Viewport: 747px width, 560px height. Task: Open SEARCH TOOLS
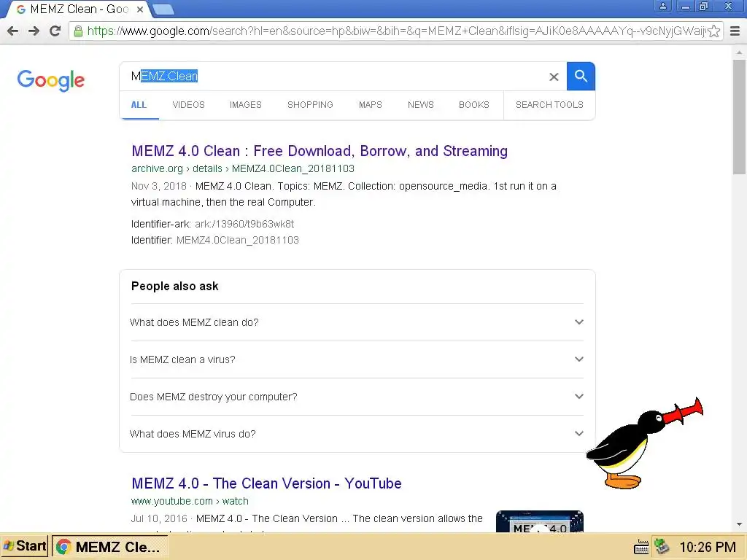click(x=549, y=105)
